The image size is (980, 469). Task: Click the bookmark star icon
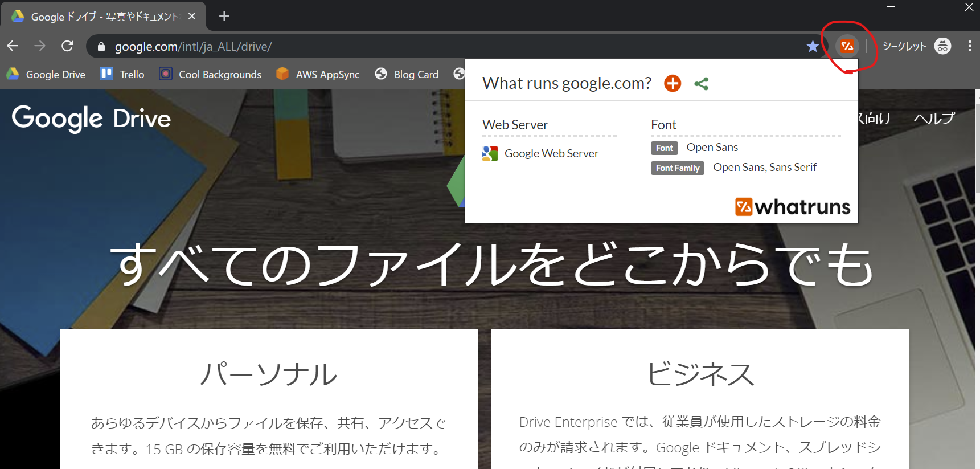point(813,47)
